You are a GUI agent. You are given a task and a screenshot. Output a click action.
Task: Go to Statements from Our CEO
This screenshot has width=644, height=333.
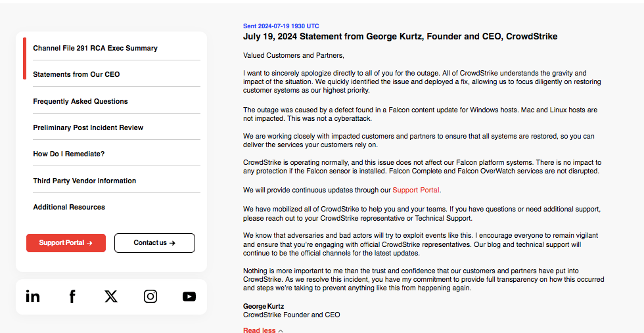click(x=76, y=74)
